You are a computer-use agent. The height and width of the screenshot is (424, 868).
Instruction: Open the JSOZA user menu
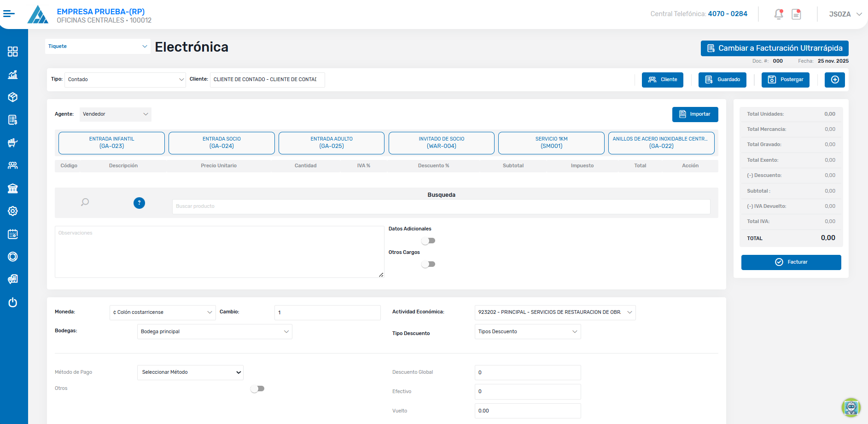point(845,14)
